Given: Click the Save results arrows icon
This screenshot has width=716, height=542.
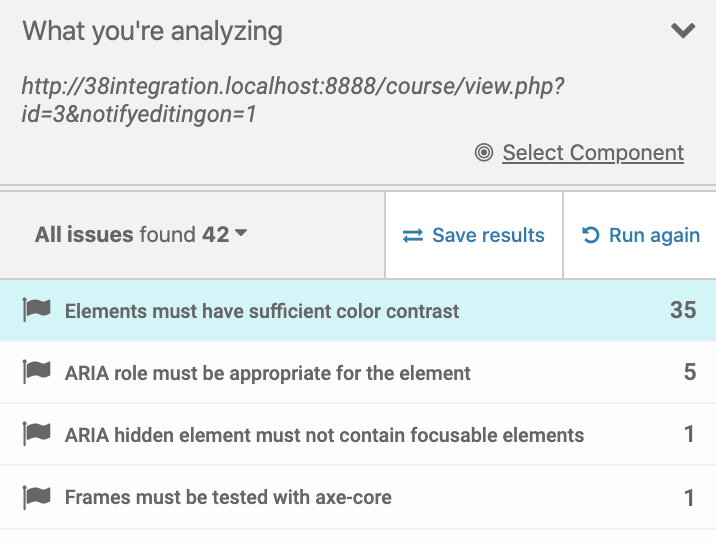Looking at the screenshot, I should coord(413,236).
